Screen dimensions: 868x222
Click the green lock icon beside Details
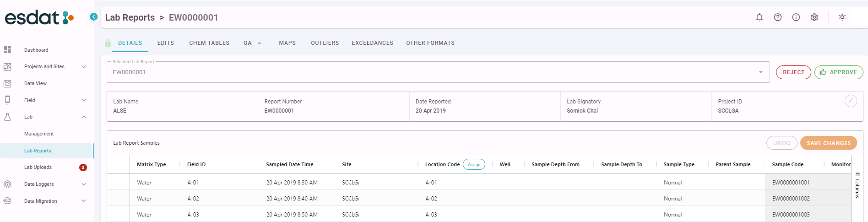[108, 43]
